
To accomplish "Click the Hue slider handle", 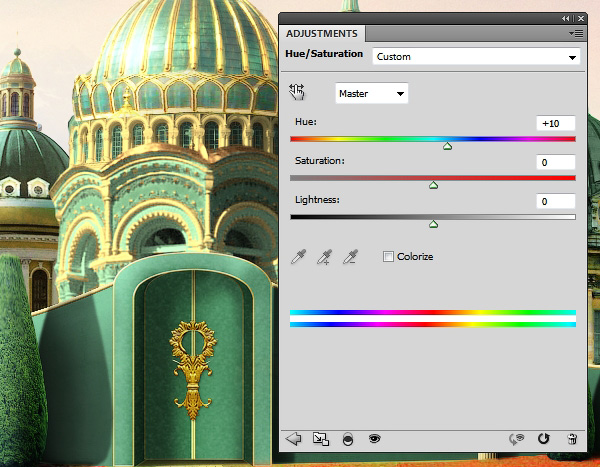I will 447,146.
